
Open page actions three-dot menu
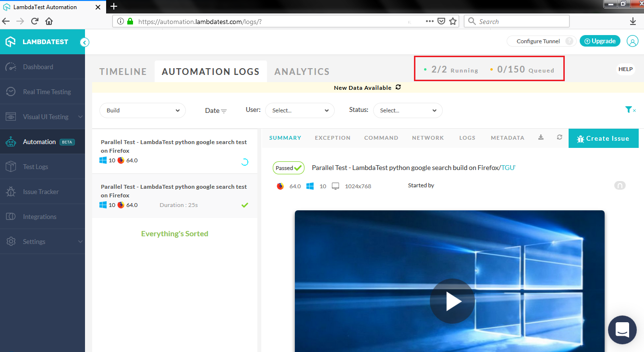click(x=430, y=21)
